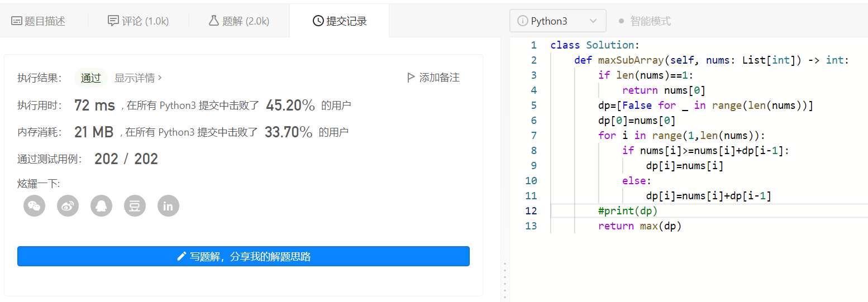This screenshot has height=302, width=868.
Task: Click the 通过 accepted status badge
Action: tap(90, 78)
